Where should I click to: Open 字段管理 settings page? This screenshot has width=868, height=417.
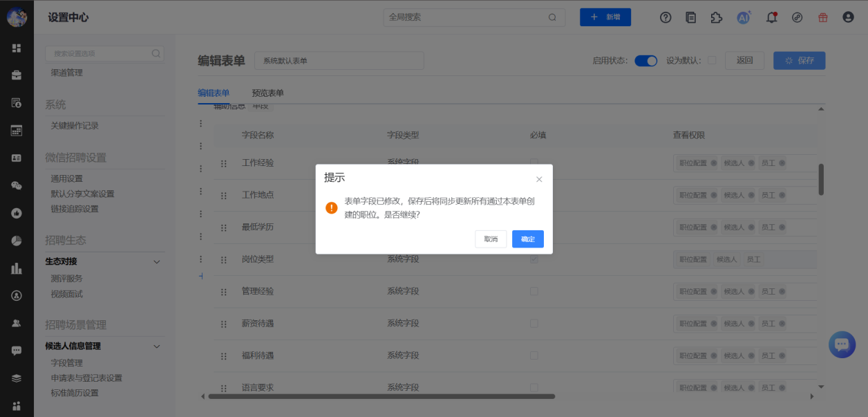coord(67,362)
